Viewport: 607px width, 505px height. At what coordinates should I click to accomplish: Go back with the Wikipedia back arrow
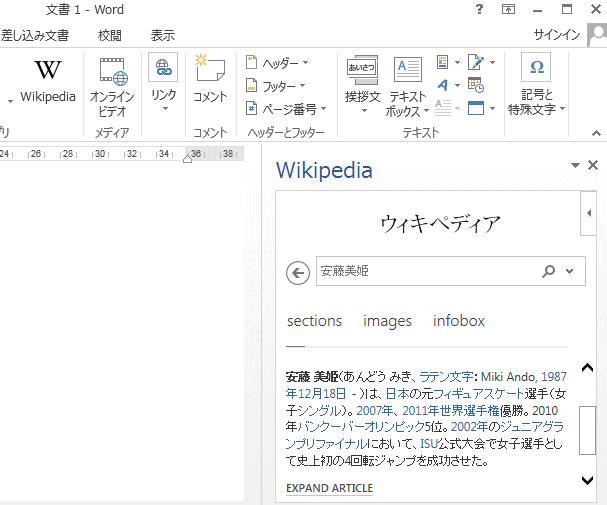298,273
